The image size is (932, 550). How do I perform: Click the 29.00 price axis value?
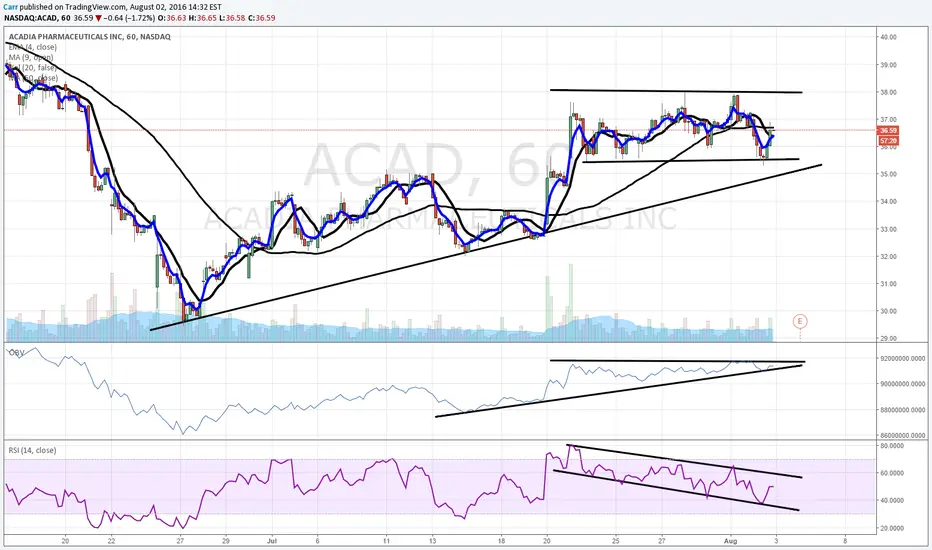tap(889, 338)
